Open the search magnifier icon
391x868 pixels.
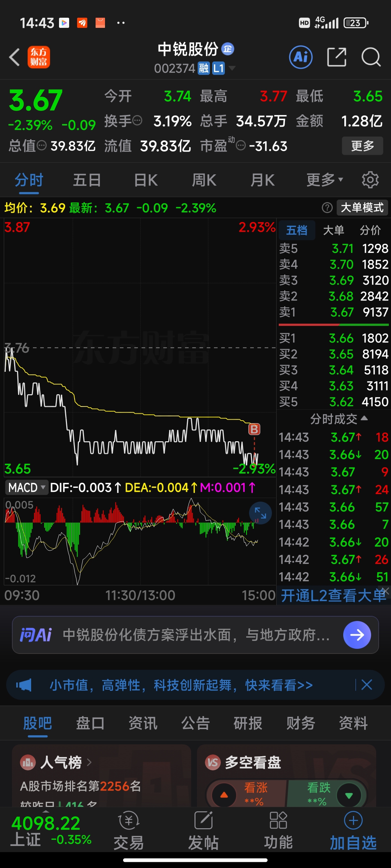pyautogui.click(x=371, y=57)
